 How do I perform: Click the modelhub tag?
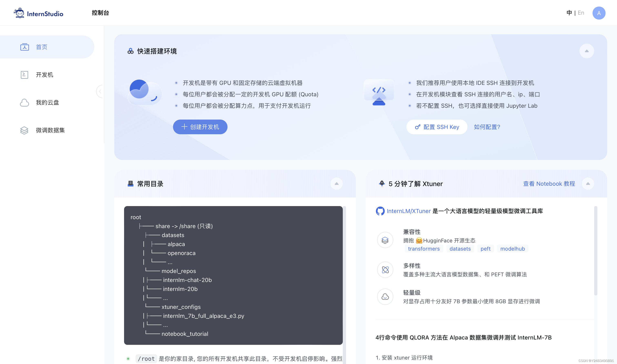coord(513,249)
